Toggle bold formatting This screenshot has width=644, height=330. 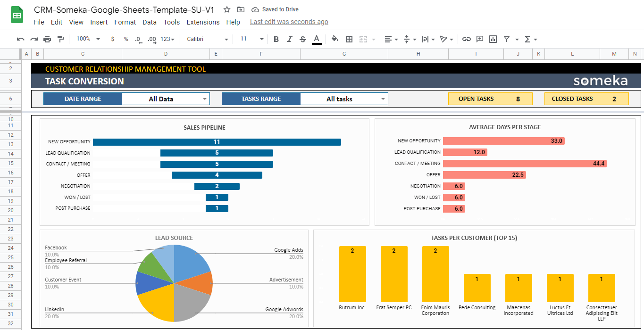(x=276, y=39)
